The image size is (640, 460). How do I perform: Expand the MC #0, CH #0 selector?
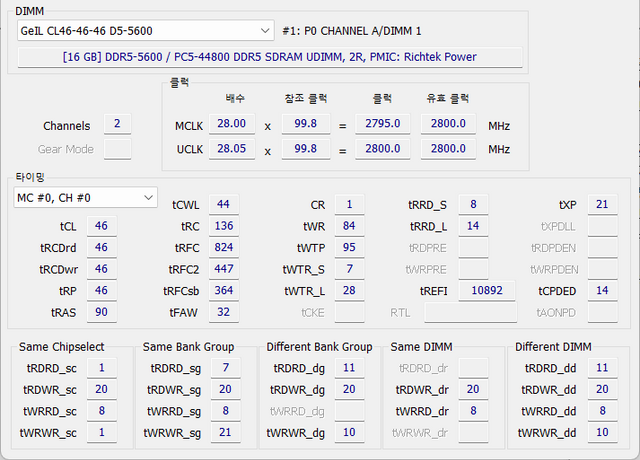[85, 197]
